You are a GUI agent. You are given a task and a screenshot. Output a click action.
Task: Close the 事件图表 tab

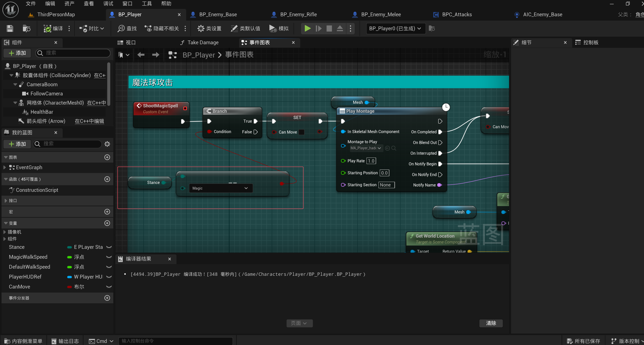pos(293,42)
